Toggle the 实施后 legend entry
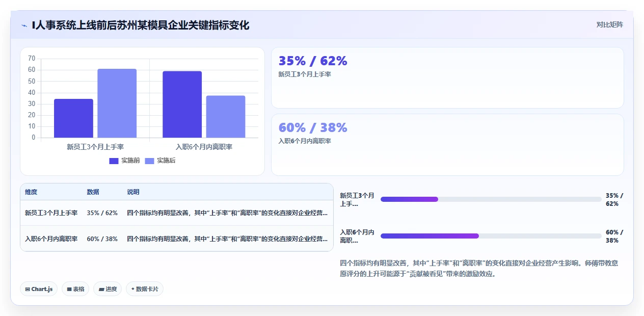The image size is (644, 316). [160, 161]
